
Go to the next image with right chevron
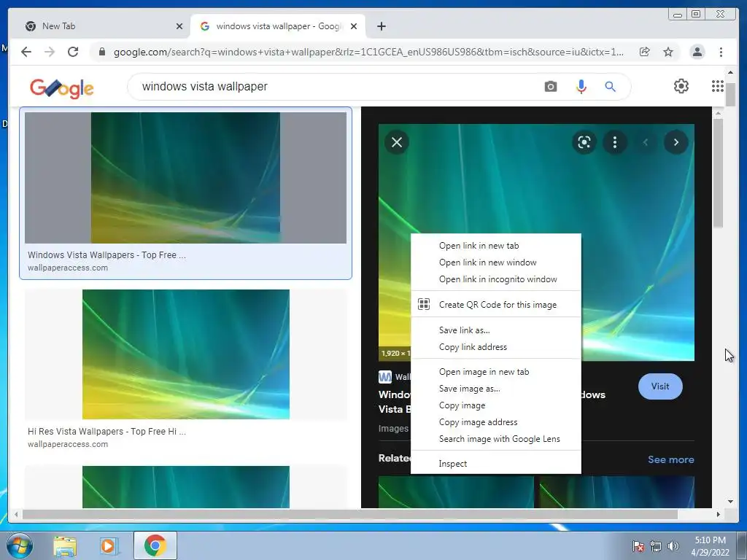(676, 142)
